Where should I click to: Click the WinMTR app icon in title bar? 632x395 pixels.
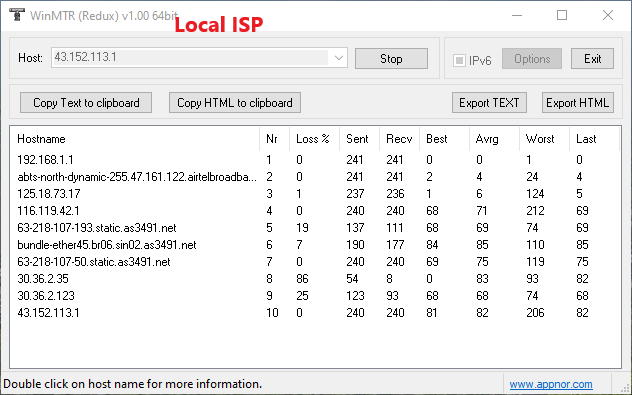tap(16, 15)
